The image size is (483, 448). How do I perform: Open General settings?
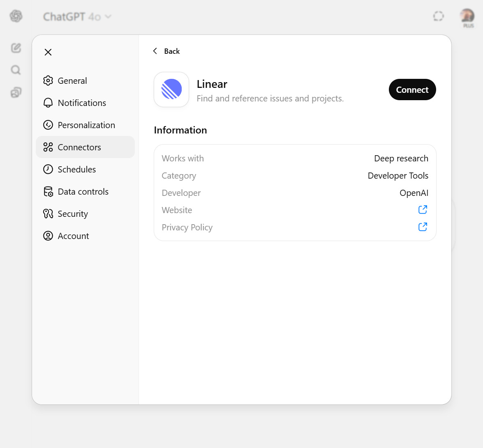pos(86,80)
